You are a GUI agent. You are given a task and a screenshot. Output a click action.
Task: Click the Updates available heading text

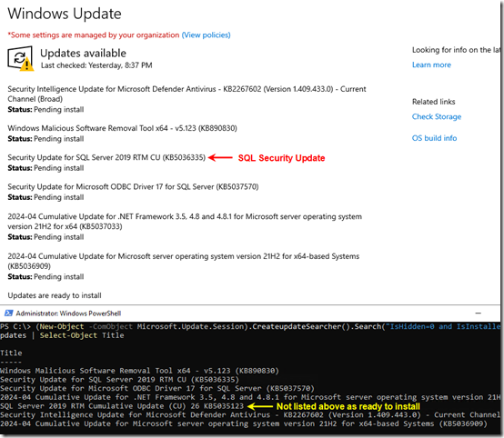point(84,53)
